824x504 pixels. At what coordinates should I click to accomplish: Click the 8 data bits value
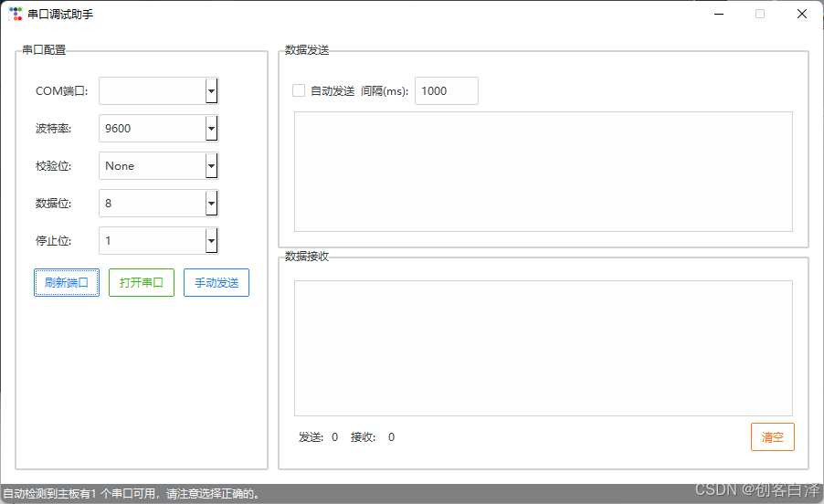pyautogui.click(x=109, y=204)
